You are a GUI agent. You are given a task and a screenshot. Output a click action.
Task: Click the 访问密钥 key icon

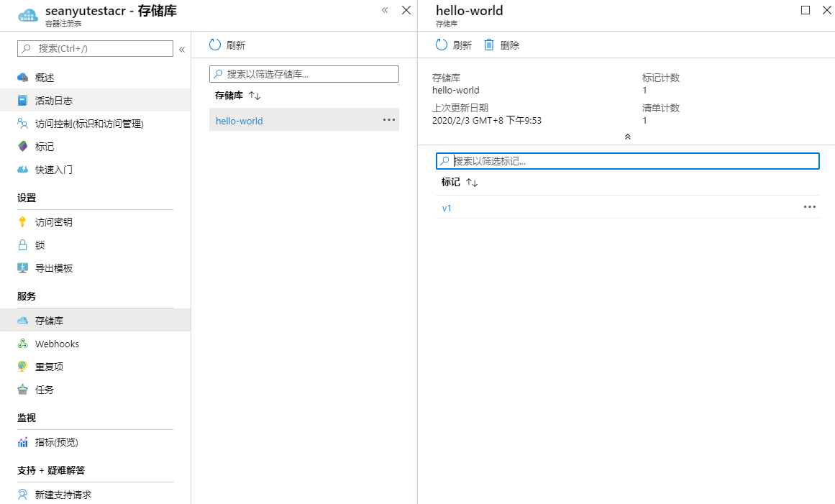pyautogui.click(x=22, y=222)
